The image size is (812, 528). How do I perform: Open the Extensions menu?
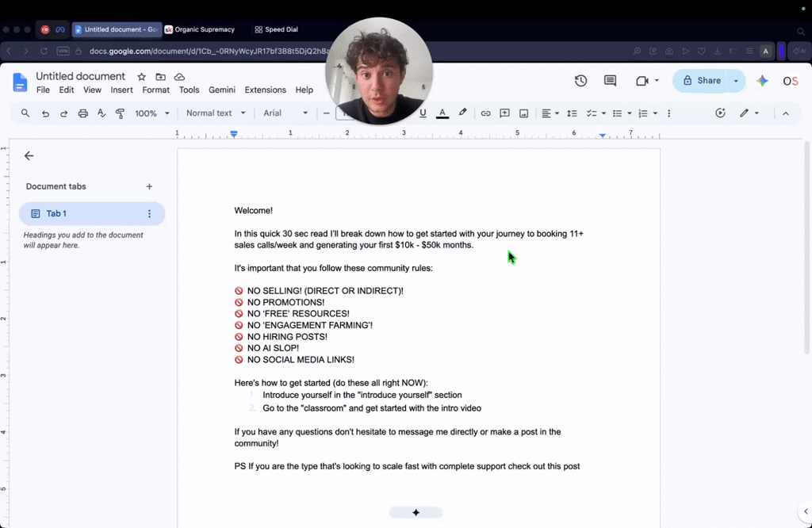[265, 90]
